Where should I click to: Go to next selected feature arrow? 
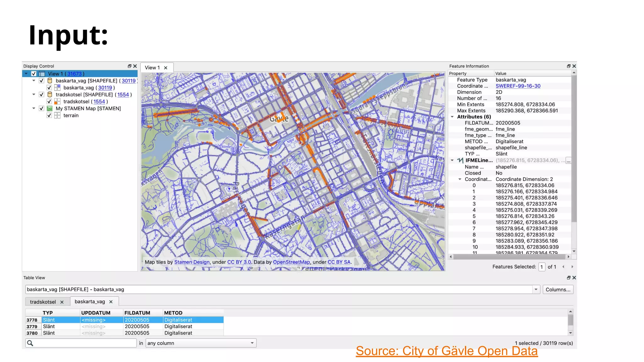pos(572,267)
